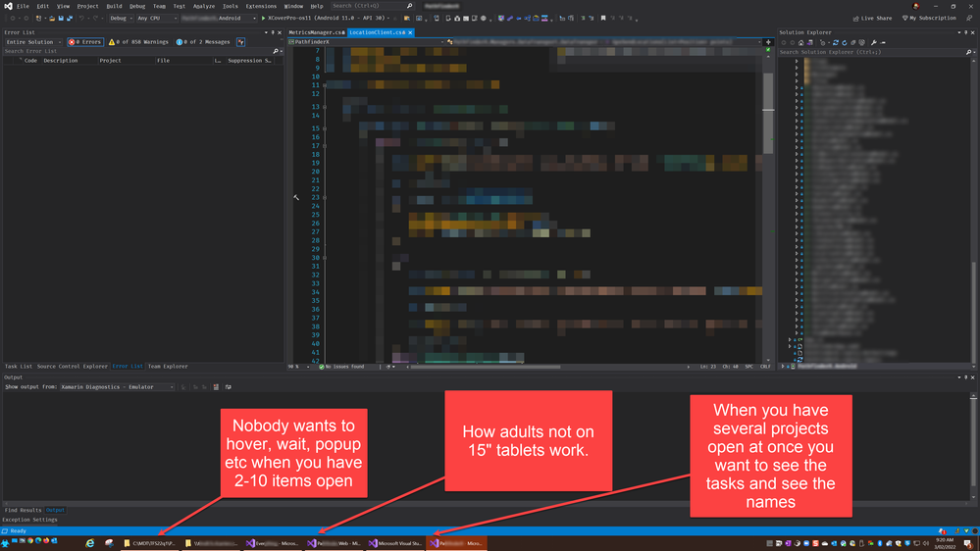Click No issues found status indicator
Viewport: 980px width, 551px height.
click(x=341, y=367)
